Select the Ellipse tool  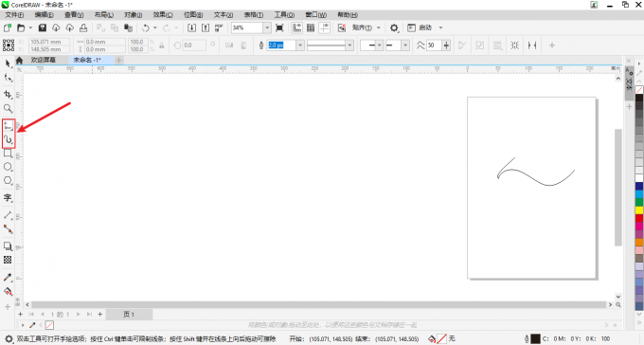8,167
